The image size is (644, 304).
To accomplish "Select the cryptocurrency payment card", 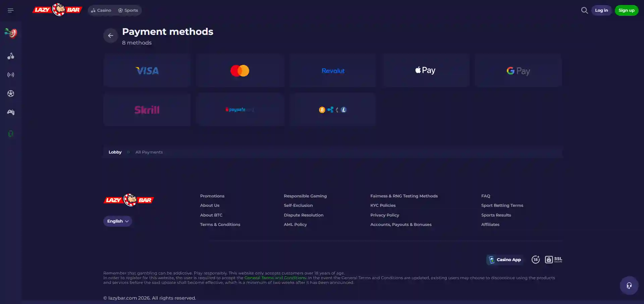I will coord(333,110).
